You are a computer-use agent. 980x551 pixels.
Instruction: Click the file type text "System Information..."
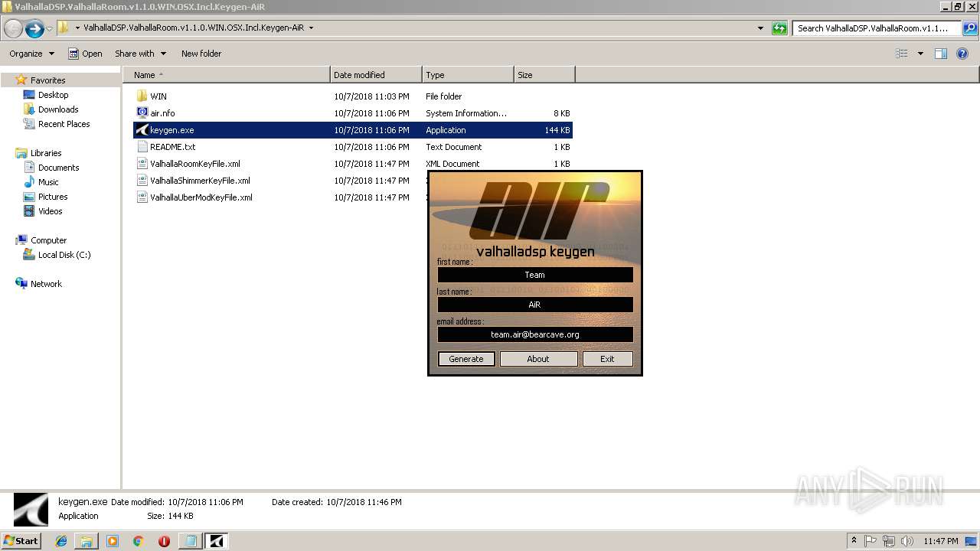pyautogui.click(x=466, y=113)
